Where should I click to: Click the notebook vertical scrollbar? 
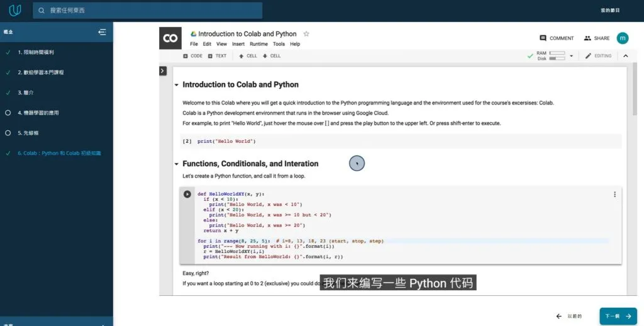(635, 88)
